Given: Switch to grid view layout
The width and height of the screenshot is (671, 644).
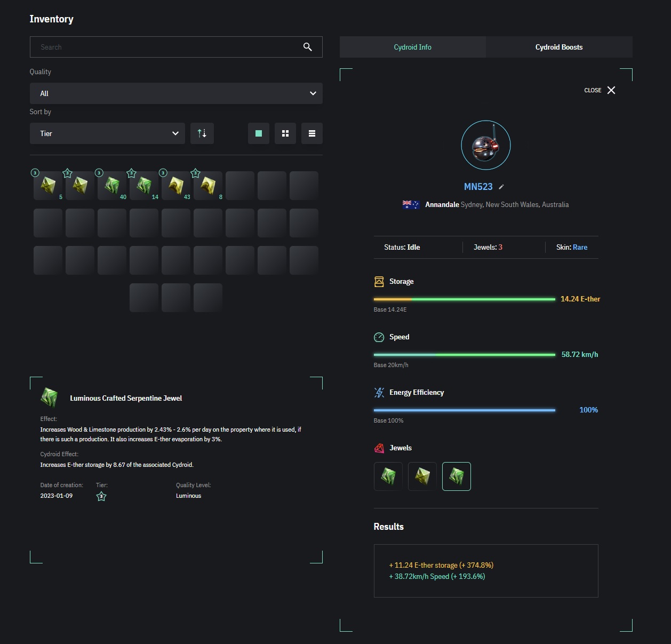Looking at the screenshot, I should 285,133.
